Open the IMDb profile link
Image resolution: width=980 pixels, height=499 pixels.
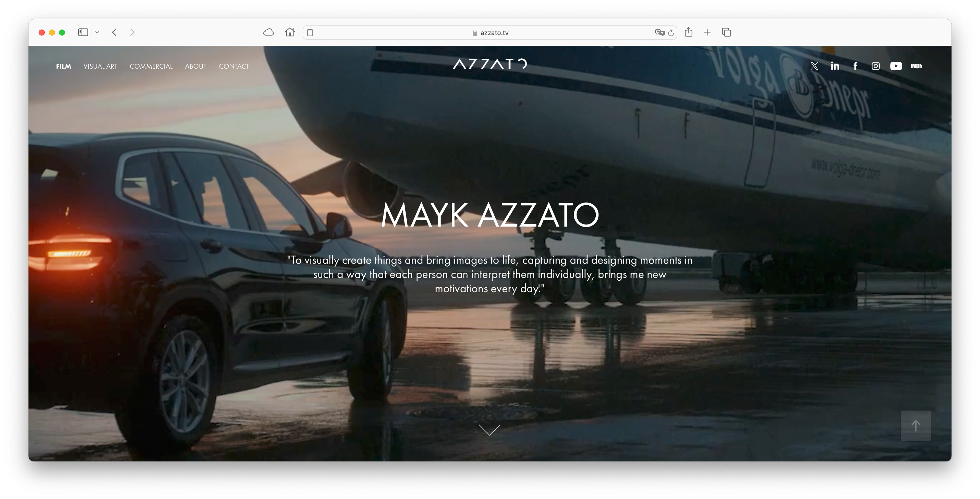pyautogui.click(x=916, y=66)
